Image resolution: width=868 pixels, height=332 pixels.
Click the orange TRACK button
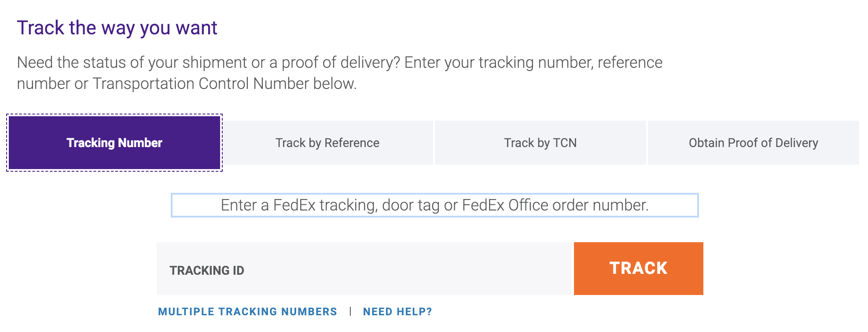point(639,269)
